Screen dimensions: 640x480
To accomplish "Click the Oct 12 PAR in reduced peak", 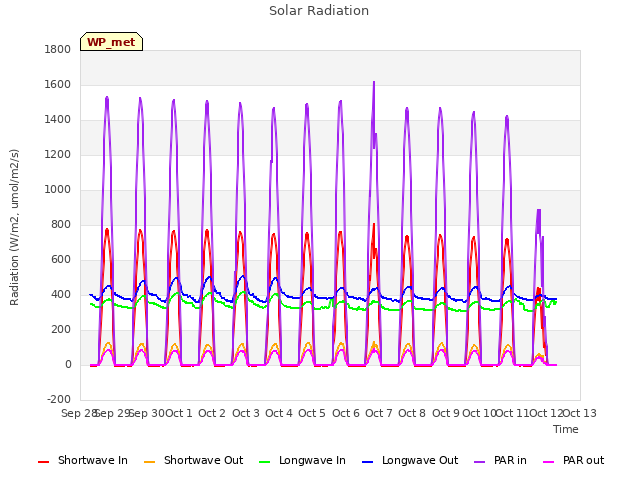I will pos(539,211).
